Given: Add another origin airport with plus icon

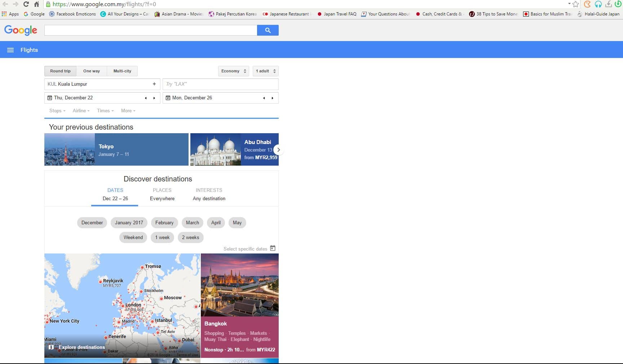Looking at the screenshot, I should click(154, 84).
